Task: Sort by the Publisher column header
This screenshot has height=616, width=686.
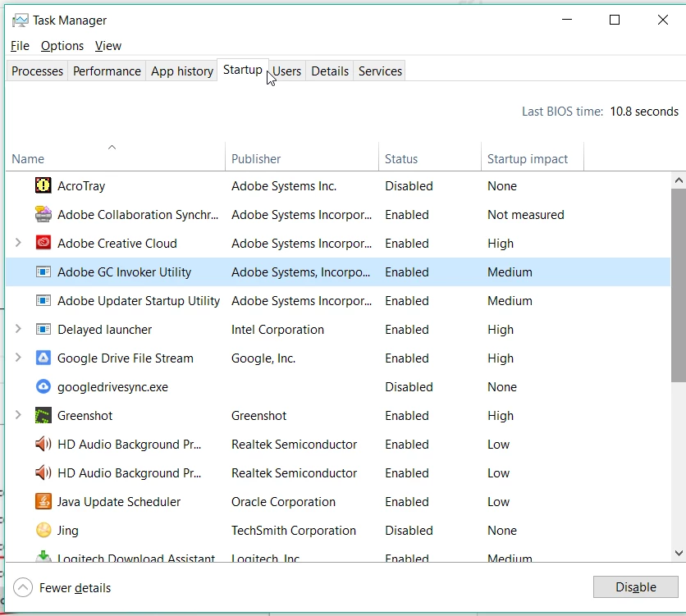Action: [x=302, y=157]
